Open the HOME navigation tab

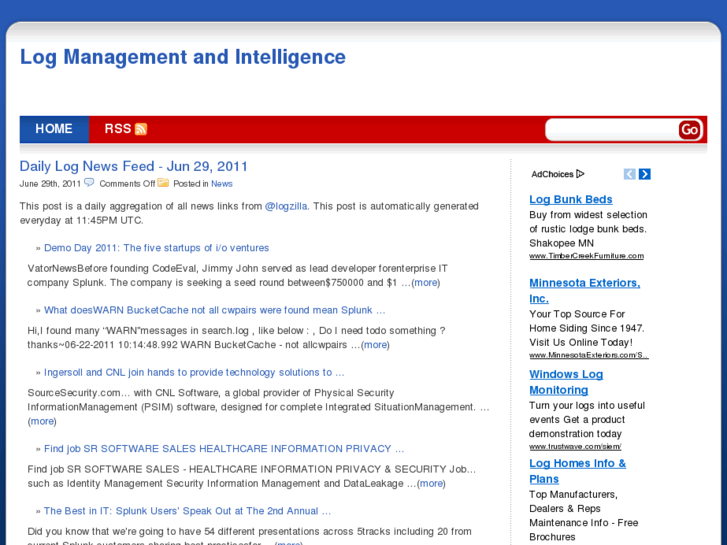[54, 129]
